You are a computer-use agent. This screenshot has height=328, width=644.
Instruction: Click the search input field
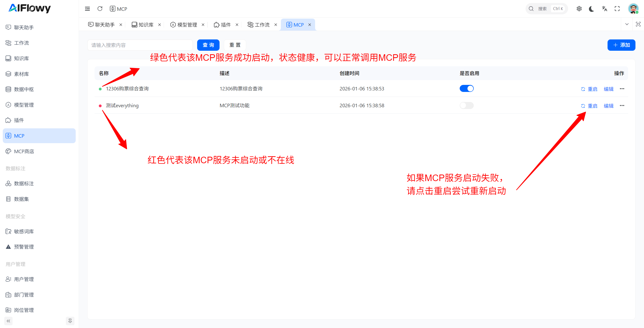pyautogui.click(x=140, y=45)
